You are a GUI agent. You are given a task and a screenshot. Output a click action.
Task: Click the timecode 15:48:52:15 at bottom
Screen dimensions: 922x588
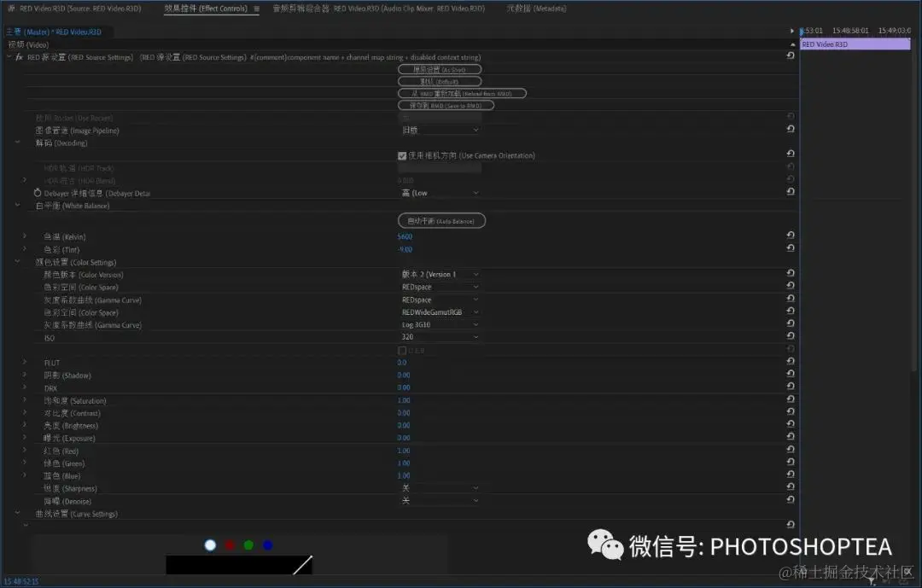[x=21, y=581]
